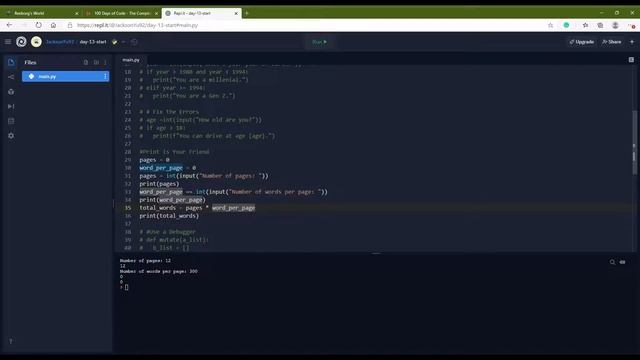Click line 36 print(total_words)
640x360 pixels.
click(169, 216)
